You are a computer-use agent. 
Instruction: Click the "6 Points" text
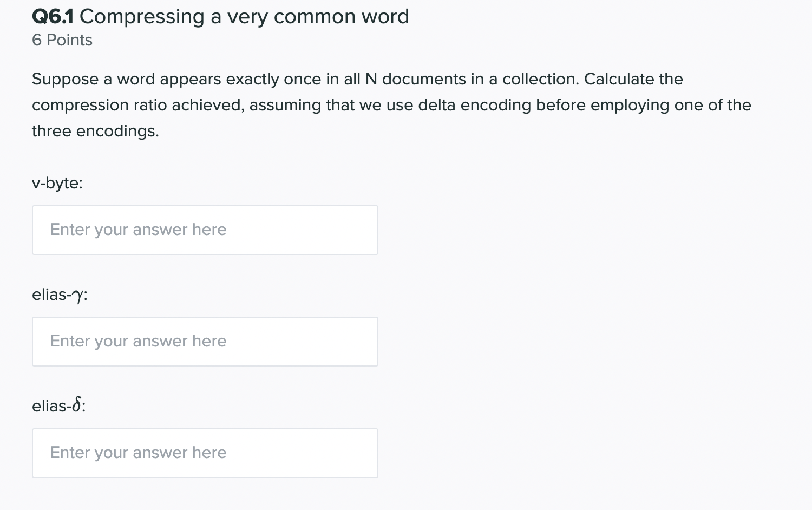tap(62, 40)
